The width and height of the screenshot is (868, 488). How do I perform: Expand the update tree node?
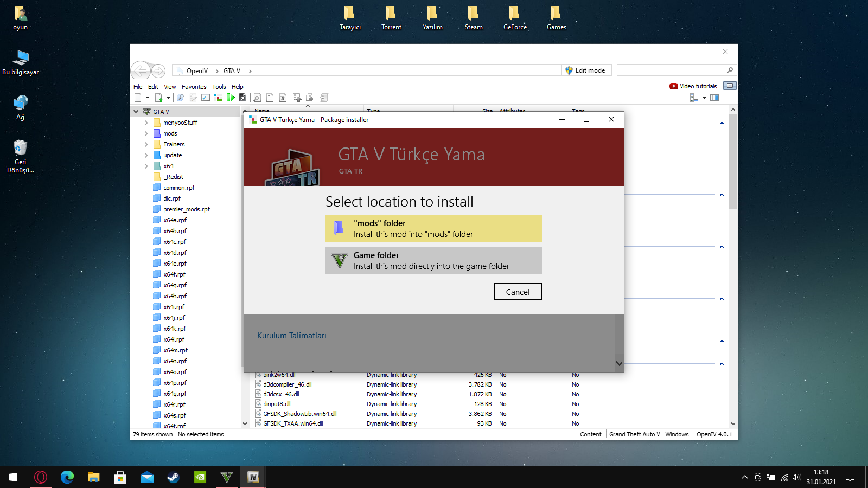pos(146,155)
